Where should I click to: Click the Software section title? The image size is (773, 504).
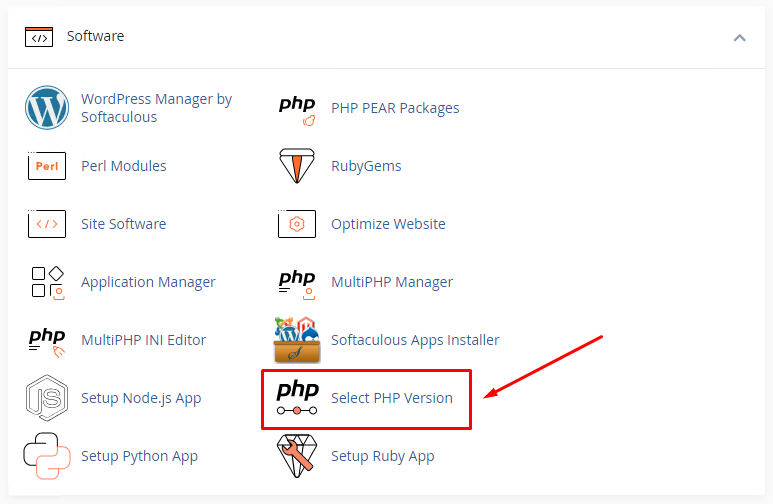click(96, 36)
